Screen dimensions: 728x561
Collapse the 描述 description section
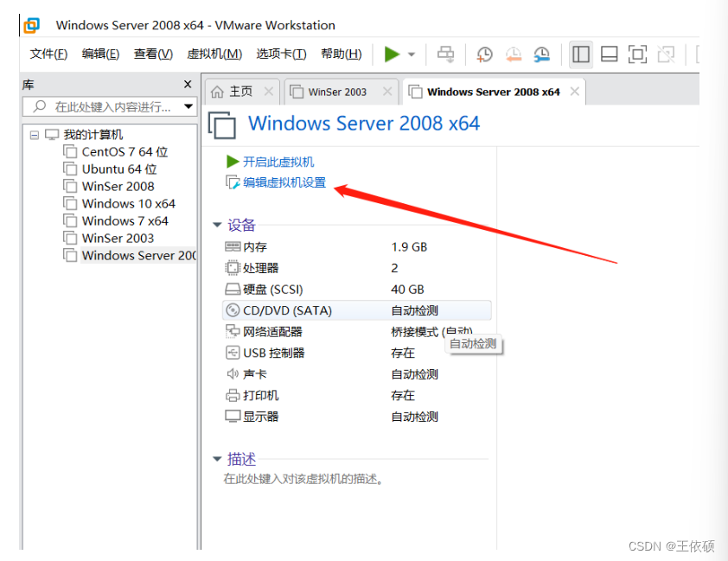[x=217, y=459]
